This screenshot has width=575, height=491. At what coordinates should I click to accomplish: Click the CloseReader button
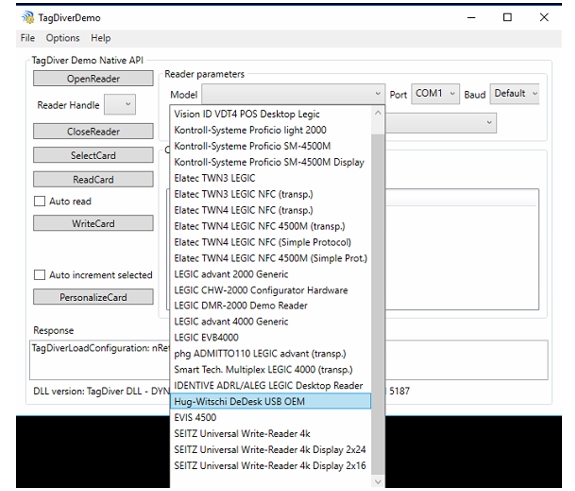point(93,131)
